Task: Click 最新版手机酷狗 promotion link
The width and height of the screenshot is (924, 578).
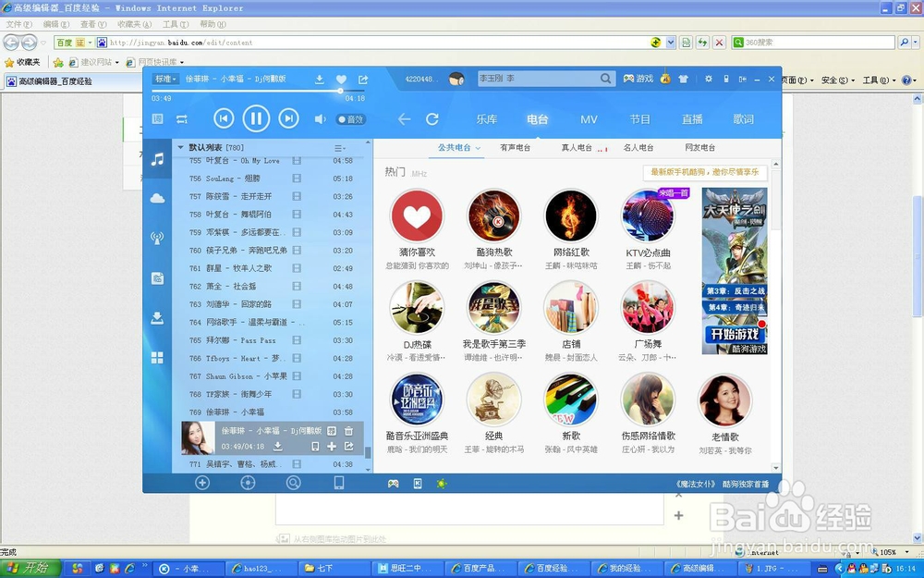Action: (x=705, y=172)
